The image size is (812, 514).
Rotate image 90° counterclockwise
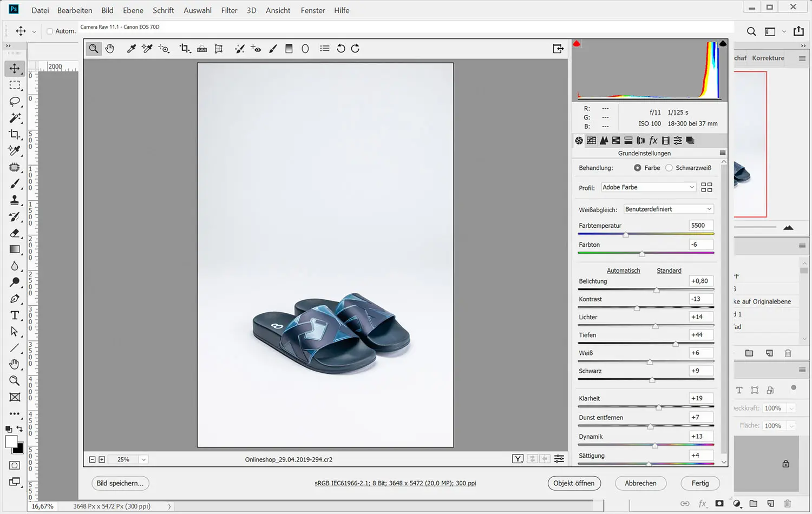[x=341, y=49]
